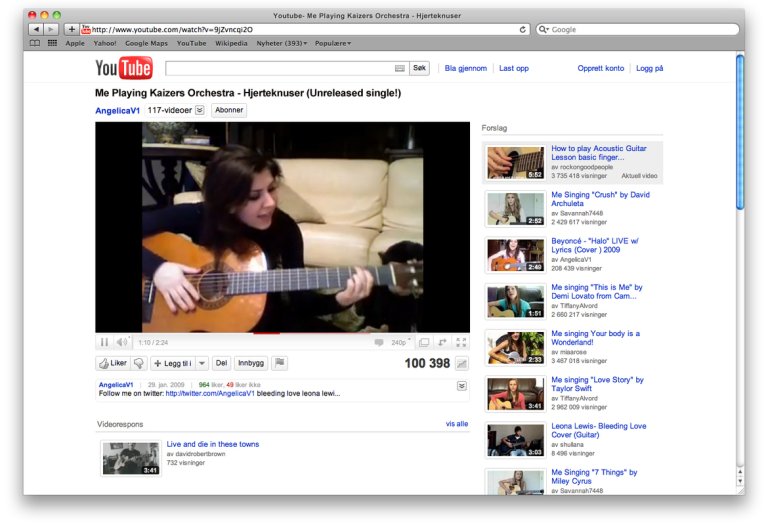Viewport: 768px width, 527px height.
Task: Flag the video with the flag icon
Action: (280, 363)
